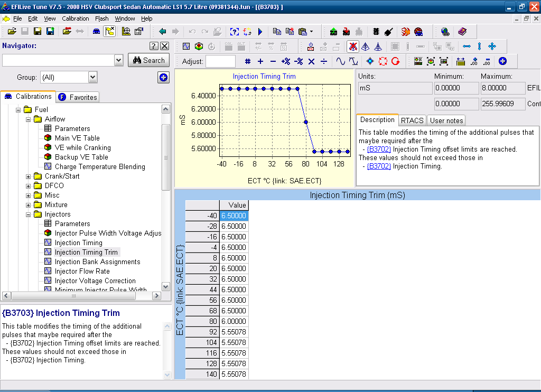The image size is (541, 392).
Task: Toggle the Navigator tree panel icon
Action: pyautogui.click(x=110, y=32)
